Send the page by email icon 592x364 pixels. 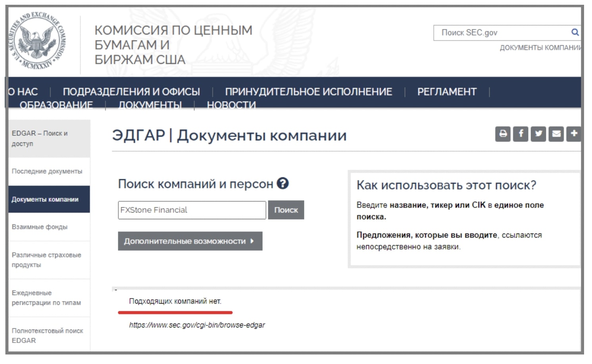[x=556, y=134]
